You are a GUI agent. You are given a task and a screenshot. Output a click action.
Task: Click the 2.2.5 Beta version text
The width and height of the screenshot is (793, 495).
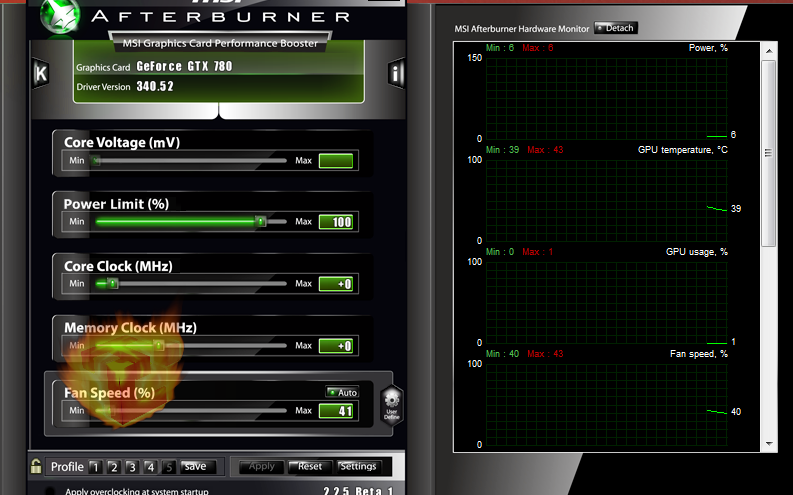359,490
